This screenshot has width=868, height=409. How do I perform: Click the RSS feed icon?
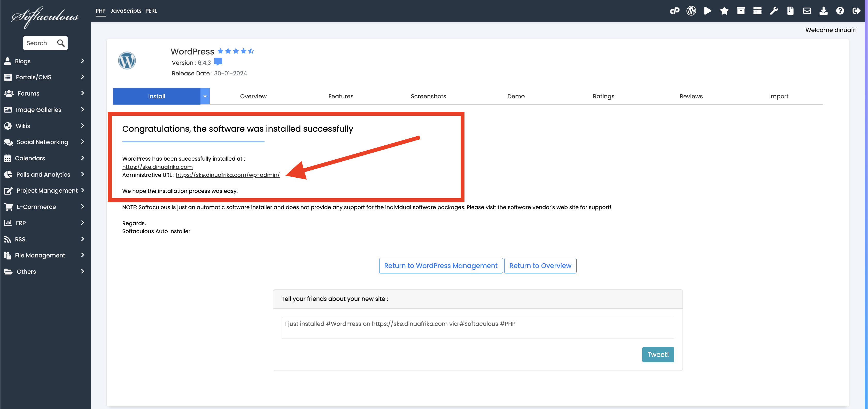7,239
